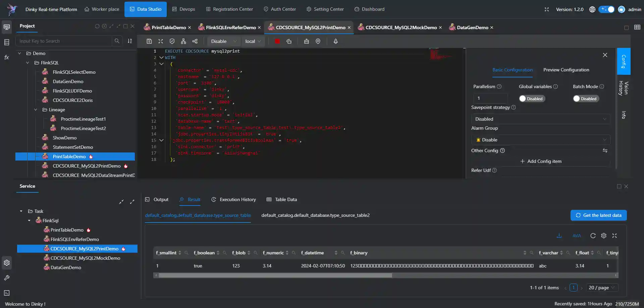Refresh the result table

click(x=593, y=236)
